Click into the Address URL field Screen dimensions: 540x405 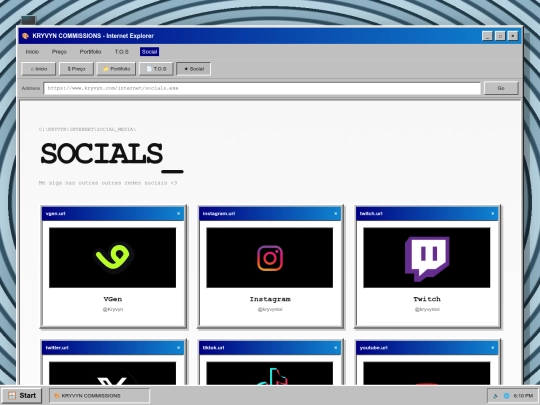262,88
